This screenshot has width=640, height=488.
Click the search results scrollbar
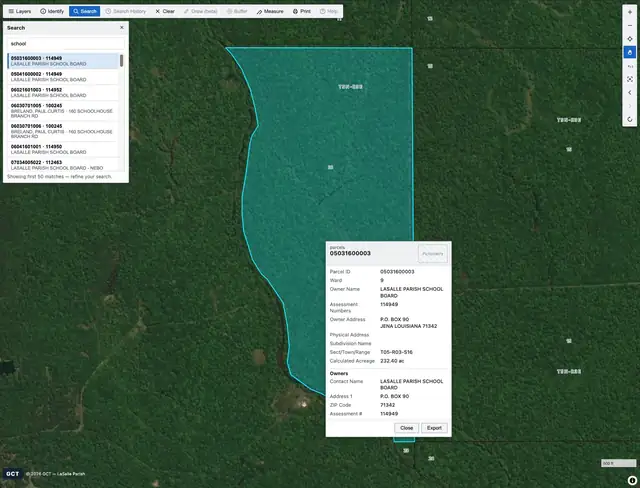coord(121,61)
